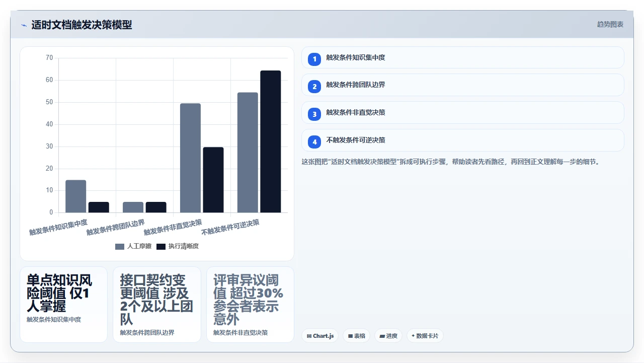Click the 数据卡片 tag
Screen dimensions: 644x363
point(425,336)
